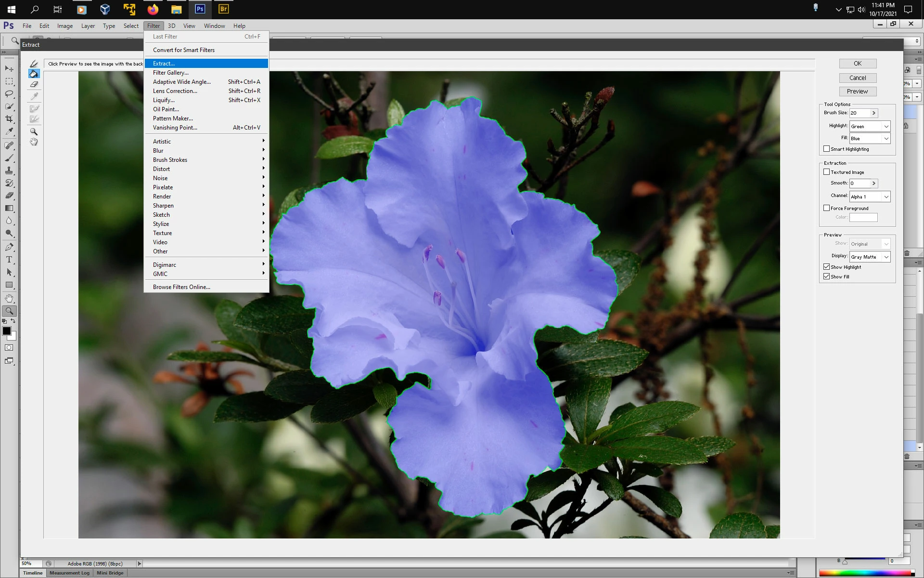Select the Edge Highlighter tool in Extract

(34, 64)
